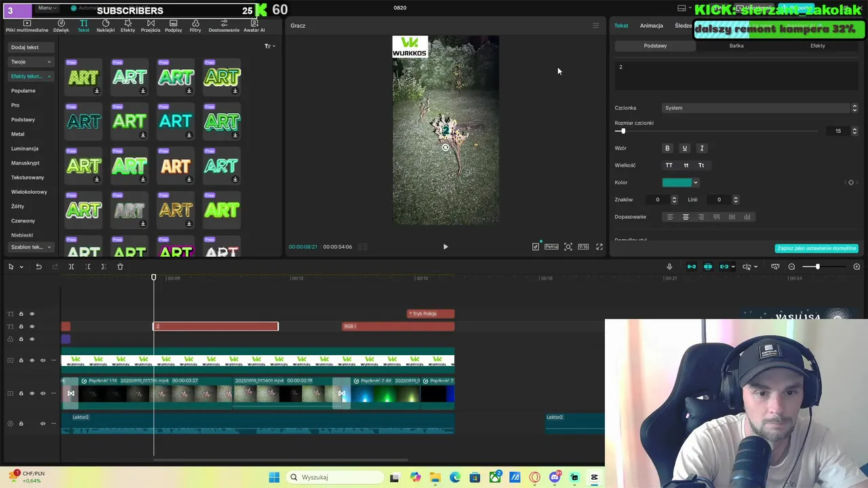This screenshot has width=868, height=488.
Task: Open the Tekst tab in top toolbar
Action: coord(83,26)
